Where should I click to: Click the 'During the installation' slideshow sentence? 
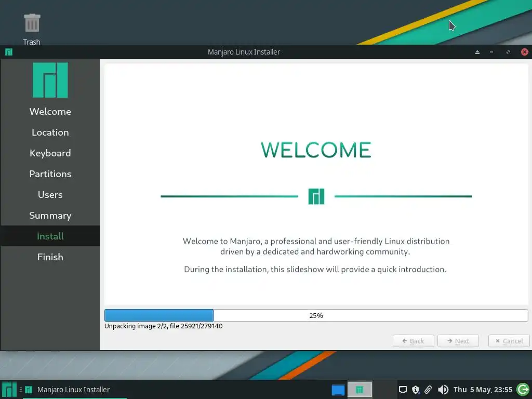(315, 269)
